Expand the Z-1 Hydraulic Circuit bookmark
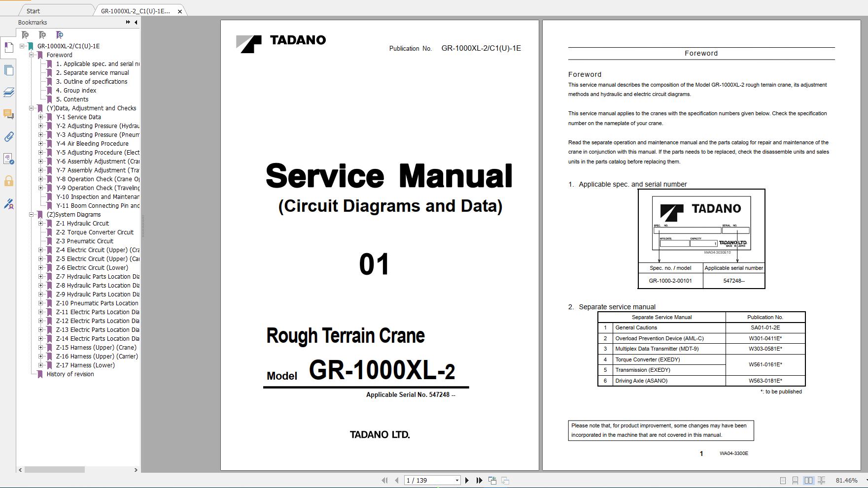The height and width of the screenshot is (488, 868). [x=41, y=224]
